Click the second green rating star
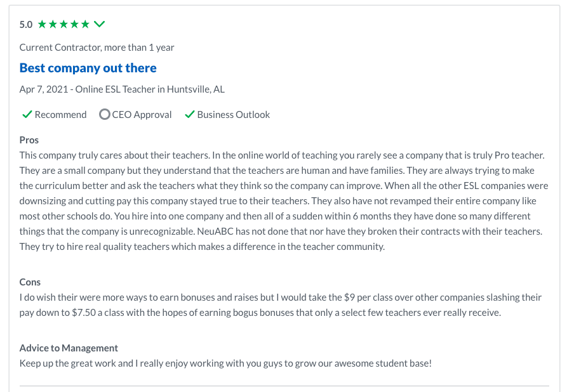The image size is (567, 392). (53, 24)
